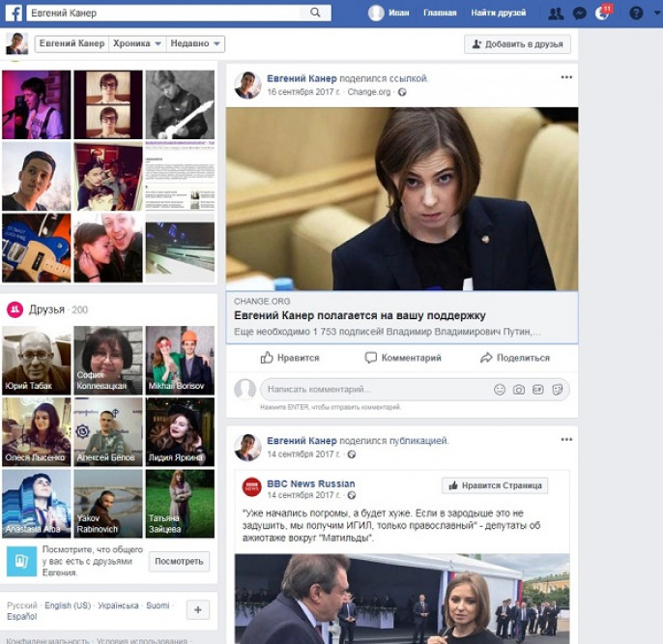This screenshot has height=644, width=663.
Task: Click Евгений Канер name on second post
Action: point(302,441)
